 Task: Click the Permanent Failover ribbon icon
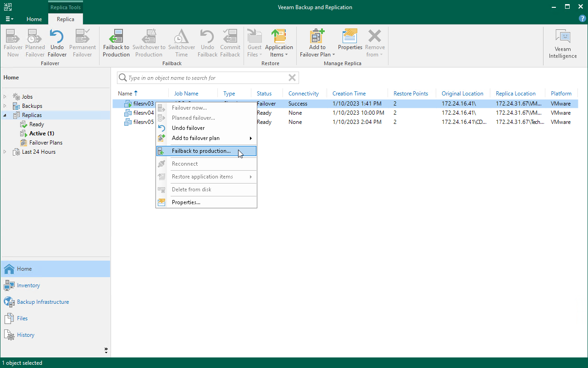[x=83, y=43]
